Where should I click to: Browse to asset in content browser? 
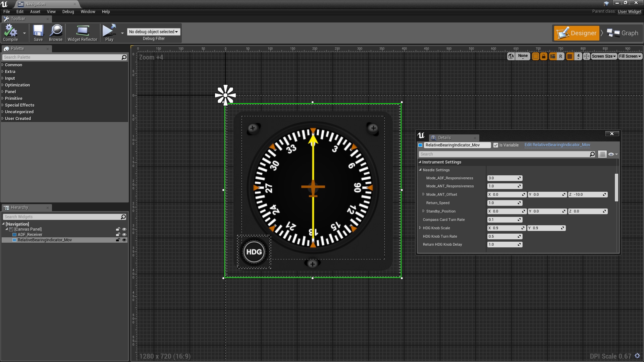pos(56,33)
